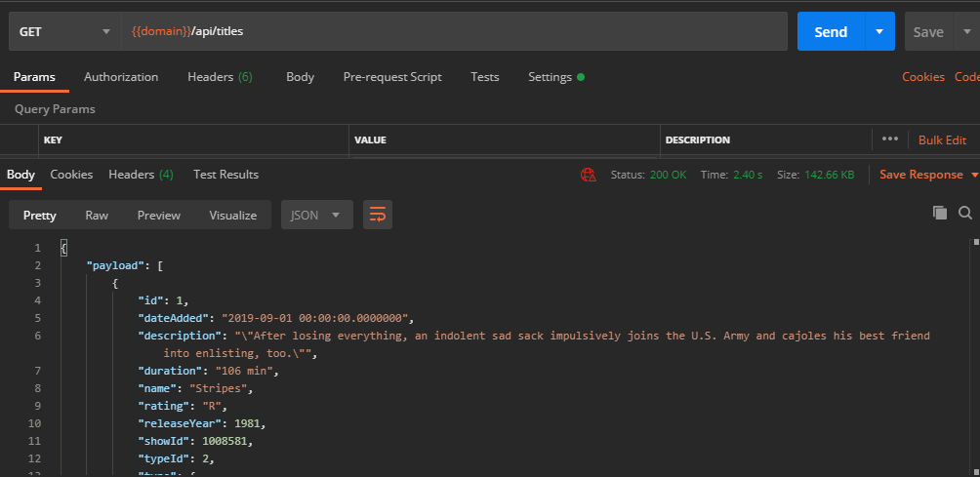
Task: View the Test Results tab
Action: coord(225,175)
